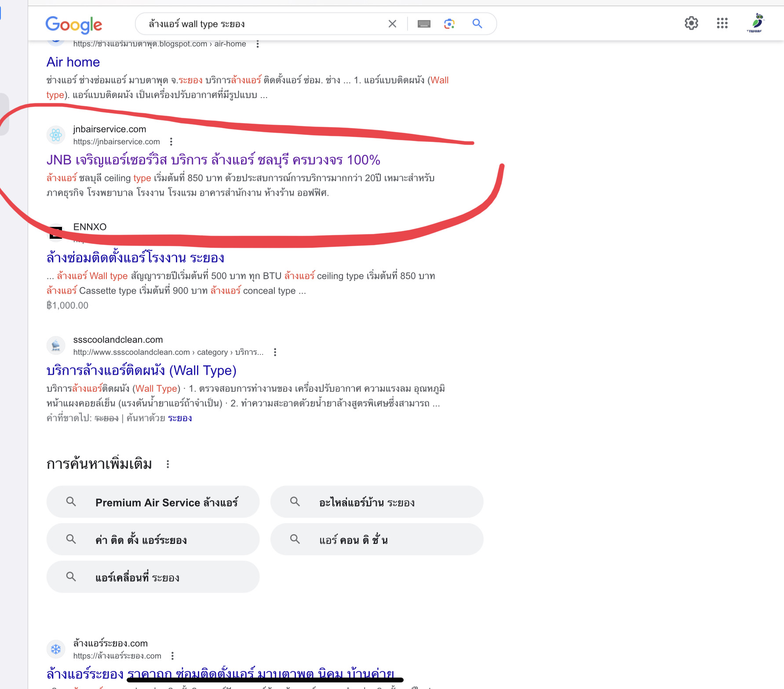The image size is (784, 689).
Task: Open more options for ssscoolandclean.com result
Action: tap(275, 352)
